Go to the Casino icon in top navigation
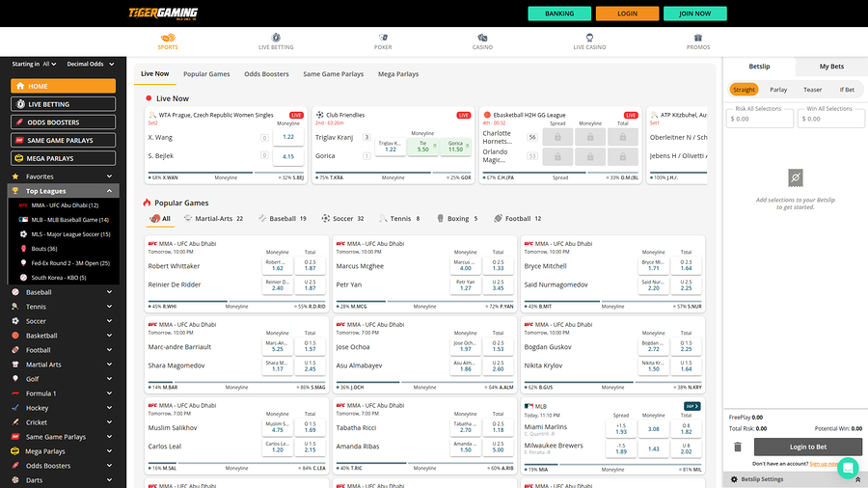The width and height of the screenshot is (868, 488). (482, 38)
